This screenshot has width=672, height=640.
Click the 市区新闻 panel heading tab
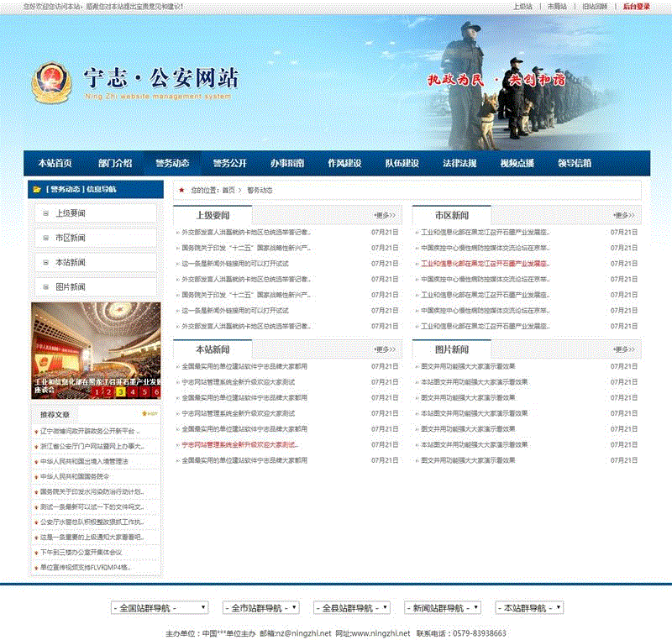tap(452, 215)
